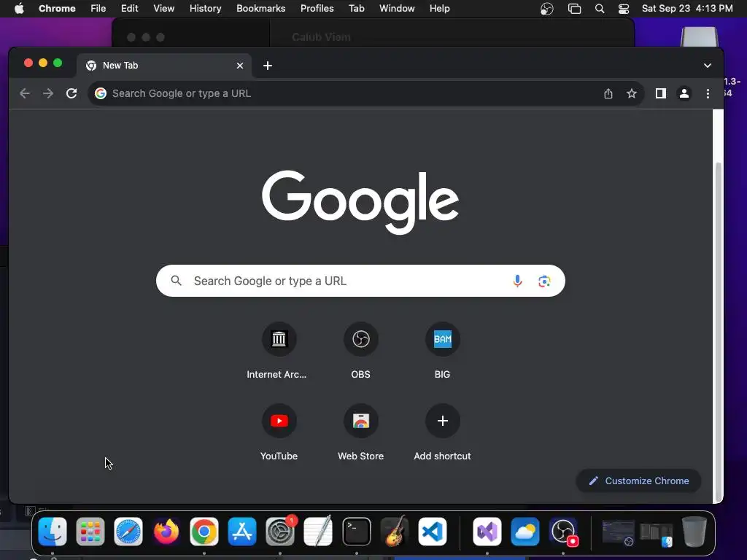Open the Window menu
Screen dimensions: 747x560
pos(397,9)
